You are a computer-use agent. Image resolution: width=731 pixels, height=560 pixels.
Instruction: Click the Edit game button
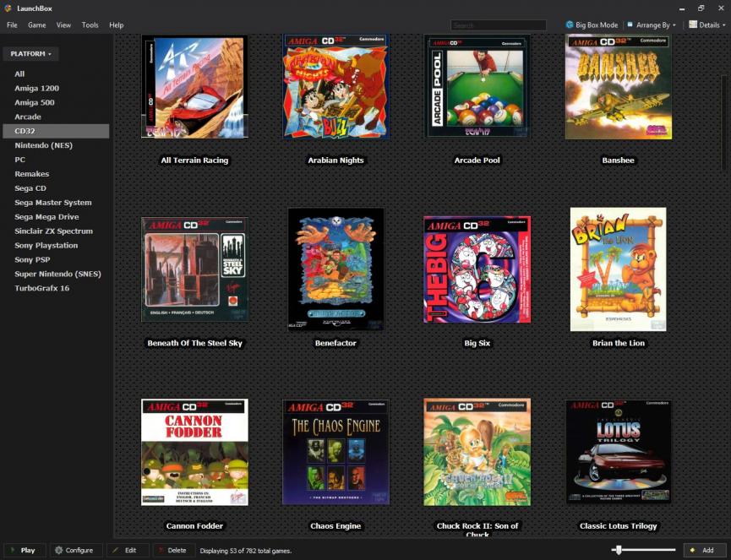(x=125, y=550)
